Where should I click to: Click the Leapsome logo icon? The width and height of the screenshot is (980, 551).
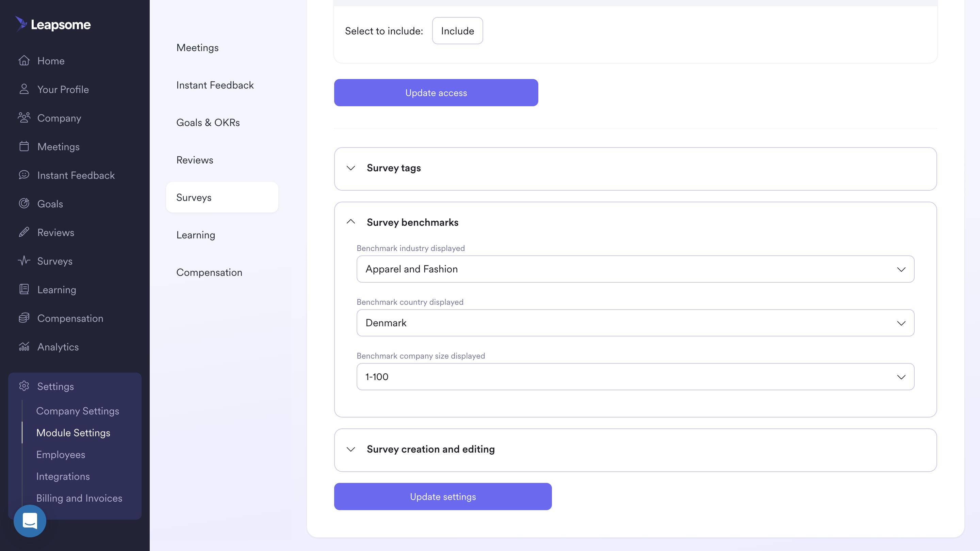pyautogui.click(x=21, y=23)
